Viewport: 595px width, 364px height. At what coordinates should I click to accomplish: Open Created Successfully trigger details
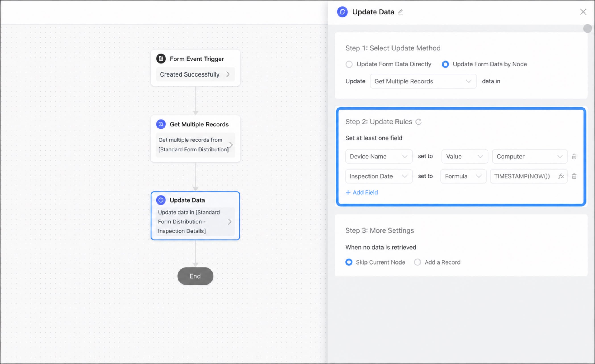tap(195, 74)
